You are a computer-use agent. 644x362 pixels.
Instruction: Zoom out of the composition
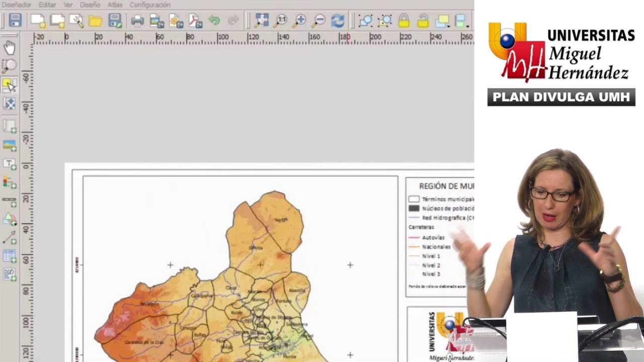pos(319,21)
